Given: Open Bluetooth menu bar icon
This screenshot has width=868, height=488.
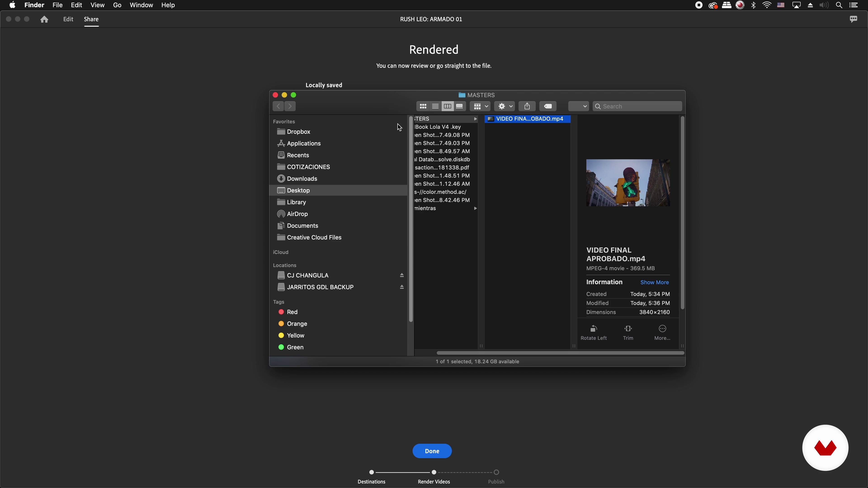Looking at the screenshot, I should click(753, 5).
